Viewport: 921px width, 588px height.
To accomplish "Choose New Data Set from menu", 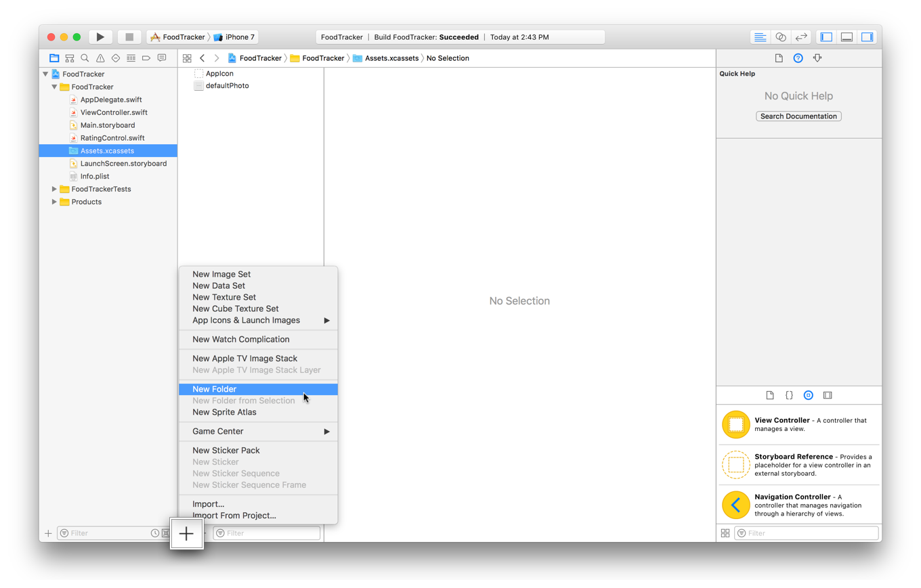I will click(x=258, y=286).
